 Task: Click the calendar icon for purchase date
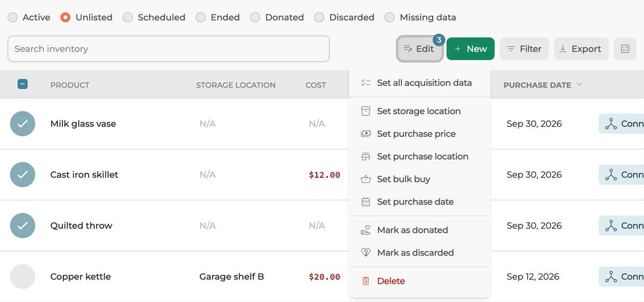click(x=366, y=202)
